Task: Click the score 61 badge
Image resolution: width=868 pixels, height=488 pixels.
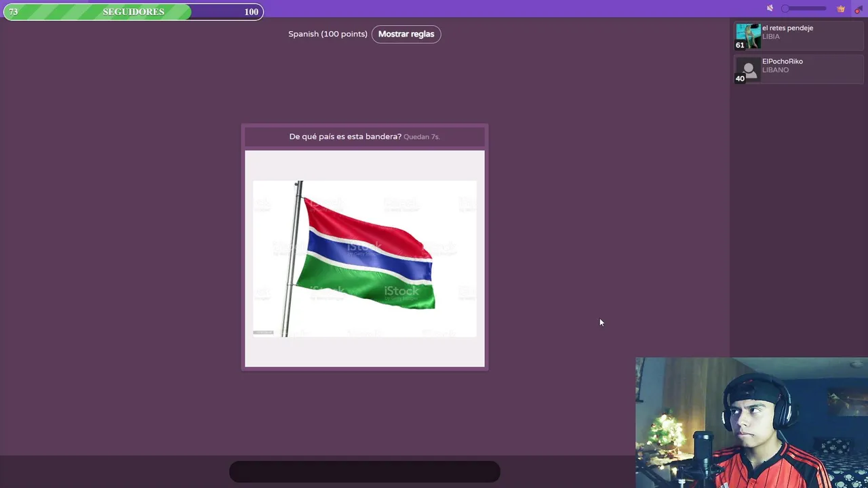Action: coord(740,45)
